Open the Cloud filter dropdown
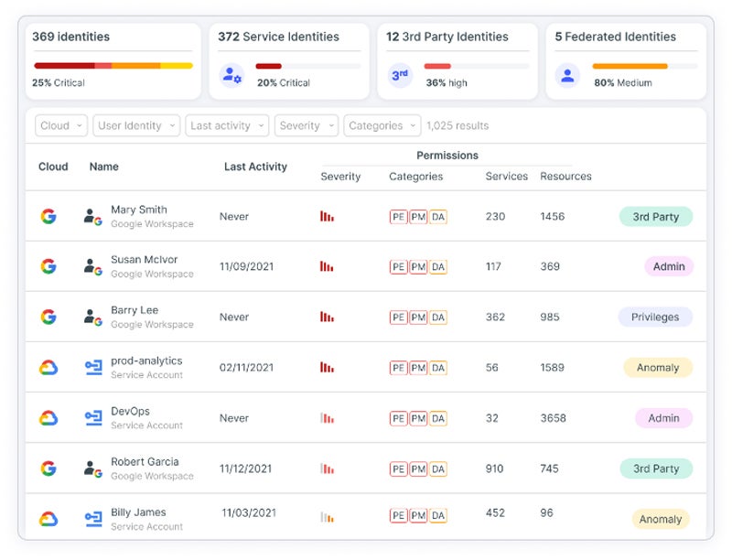 [62, 126]
